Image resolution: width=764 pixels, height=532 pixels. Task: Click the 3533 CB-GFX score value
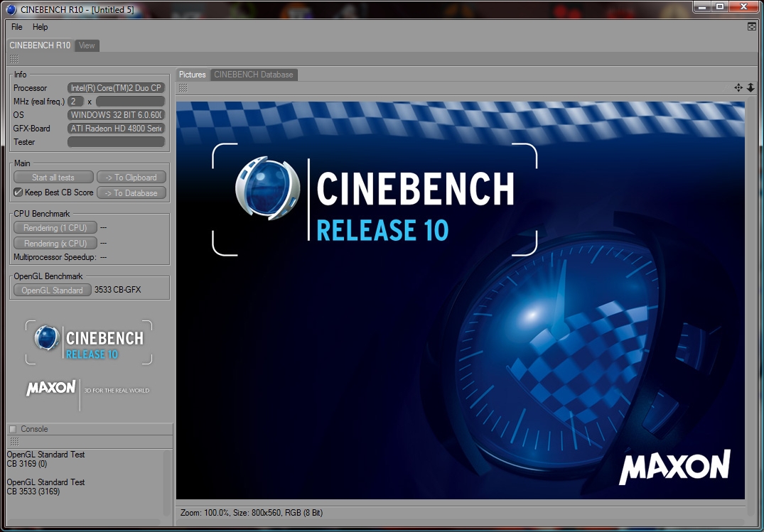(x=117, y=290)
